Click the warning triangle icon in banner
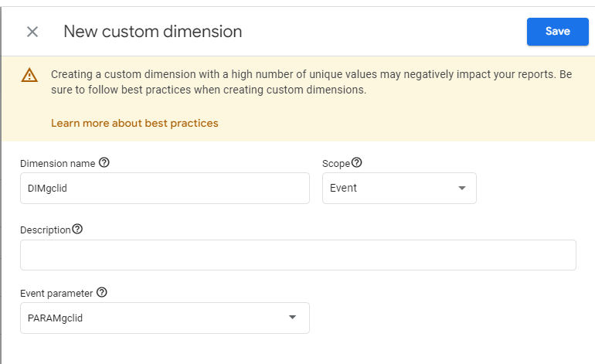 click(29, 75)
